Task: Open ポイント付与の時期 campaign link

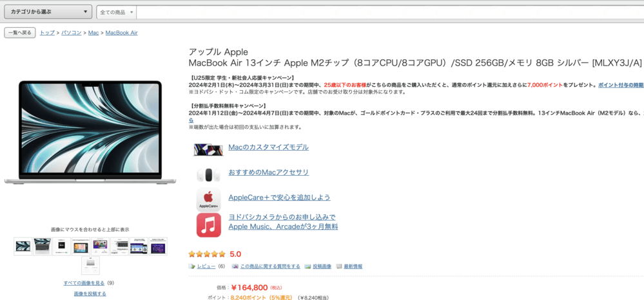Action: [621, 85]
